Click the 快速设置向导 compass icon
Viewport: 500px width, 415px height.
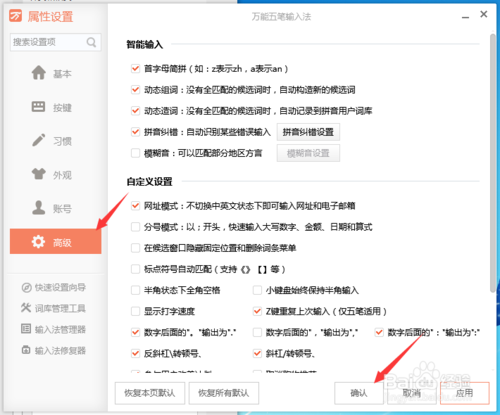pos(26,287)
